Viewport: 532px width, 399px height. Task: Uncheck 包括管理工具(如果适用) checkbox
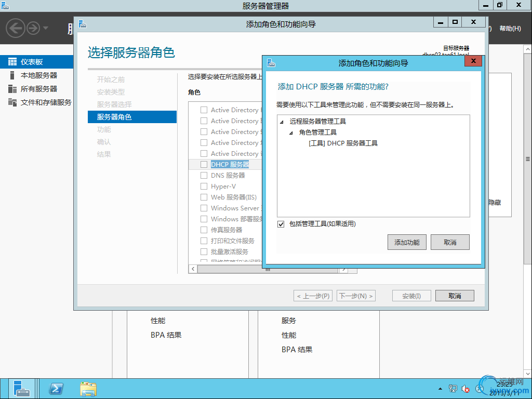tap(281, 224)
